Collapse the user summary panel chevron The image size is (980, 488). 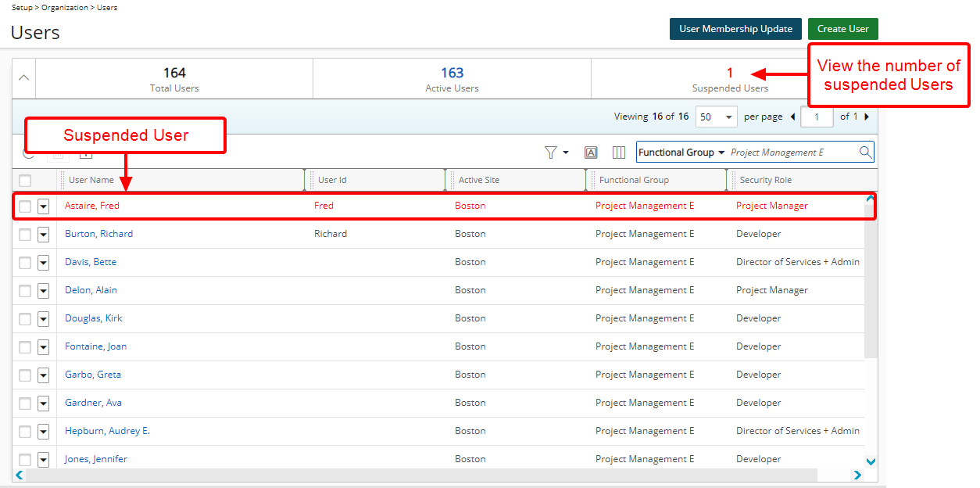pos(24,78)
